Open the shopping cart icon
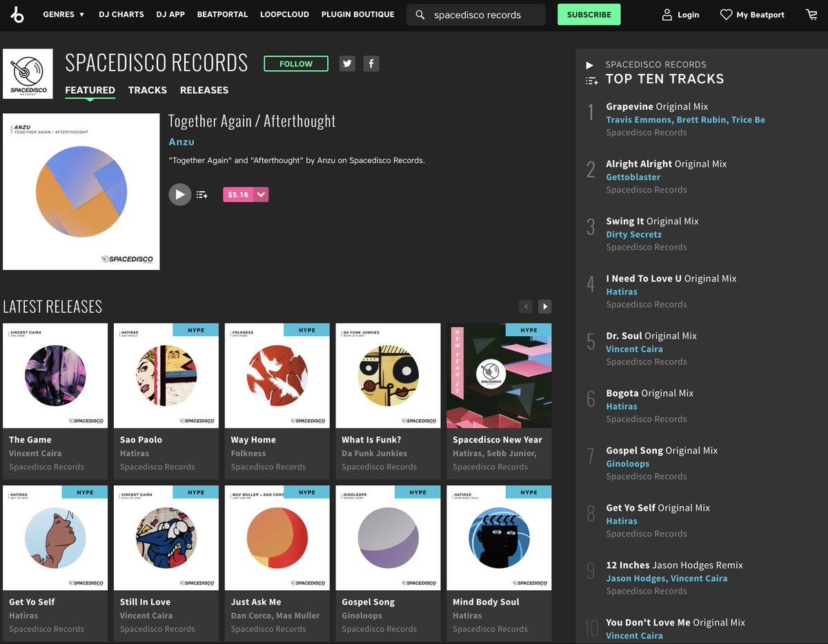 tap(811, 14)
